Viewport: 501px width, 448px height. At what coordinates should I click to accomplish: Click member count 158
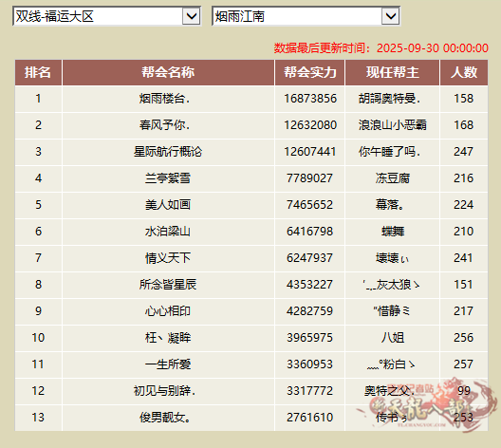(x=464, y=99)
